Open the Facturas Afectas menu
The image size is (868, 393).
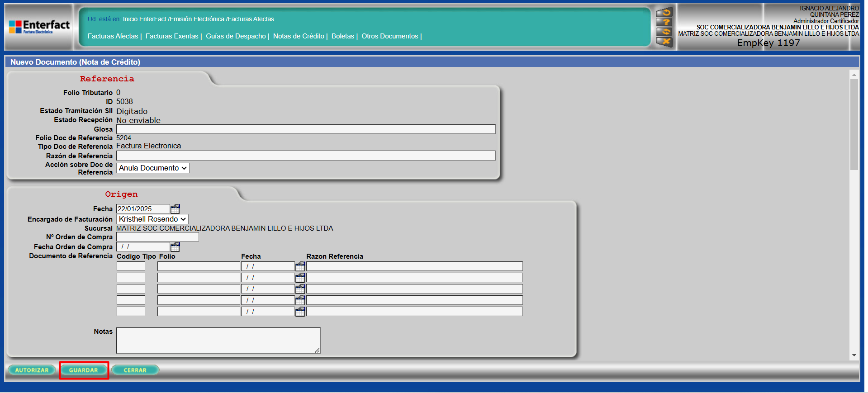113,36
